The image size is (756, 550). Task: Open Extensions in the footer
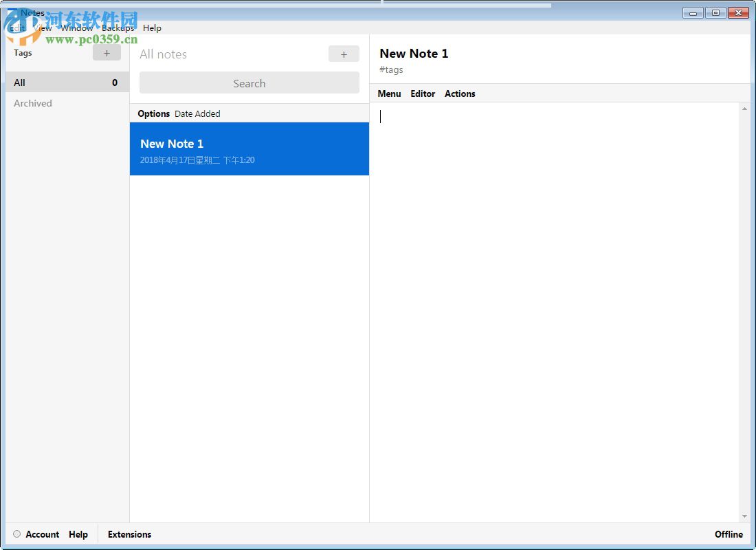click(x=129, y=534)
